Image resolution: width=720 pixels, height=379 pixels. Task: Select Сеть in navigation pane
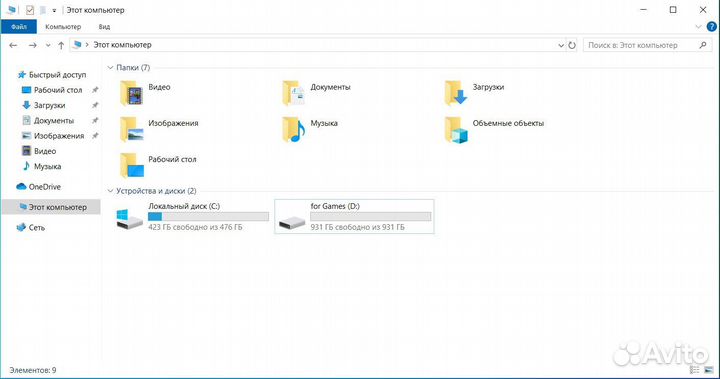[30, 227]
